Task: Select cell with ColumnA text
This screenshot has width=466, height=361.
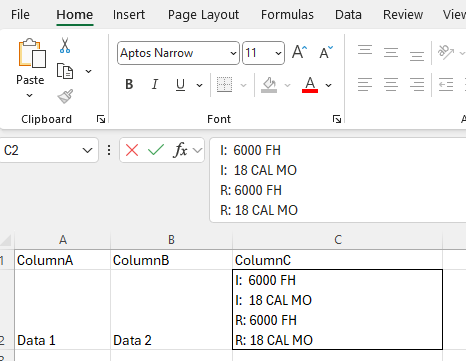Action: click(63, 260)
